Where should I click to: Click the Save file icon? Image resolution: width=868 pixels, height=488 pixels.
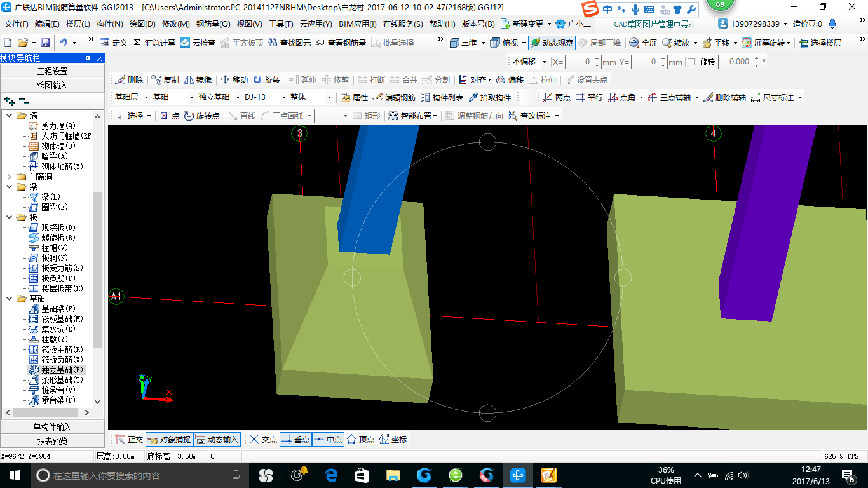point(45,43)
